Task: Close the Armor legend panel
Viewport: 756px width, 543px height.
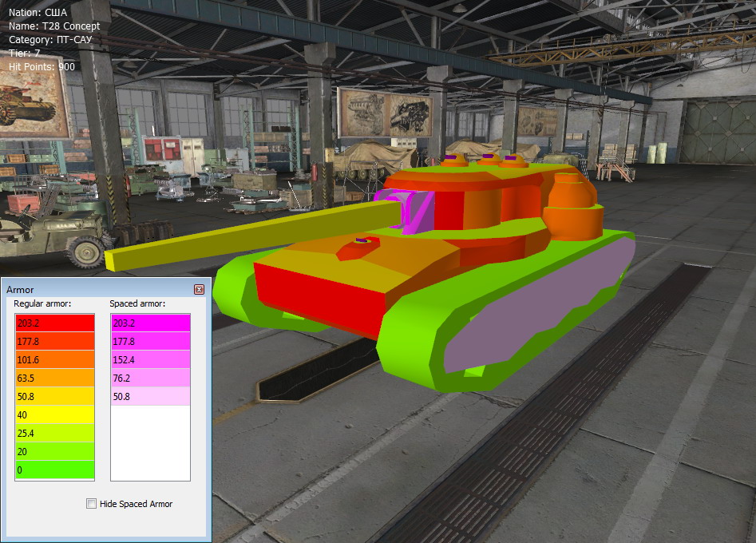Action: point(199,289)
